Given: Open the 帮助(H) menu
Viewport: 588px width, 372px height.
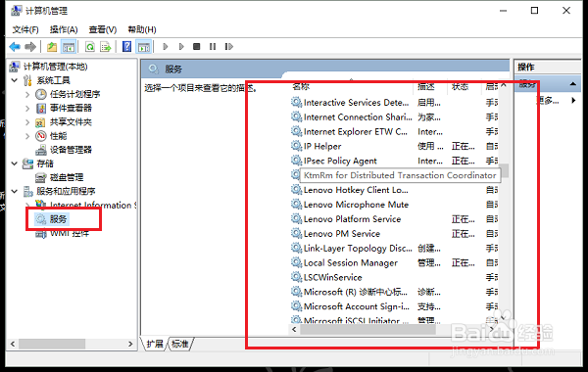Looking at the screenshot, I should coord(142,29).
